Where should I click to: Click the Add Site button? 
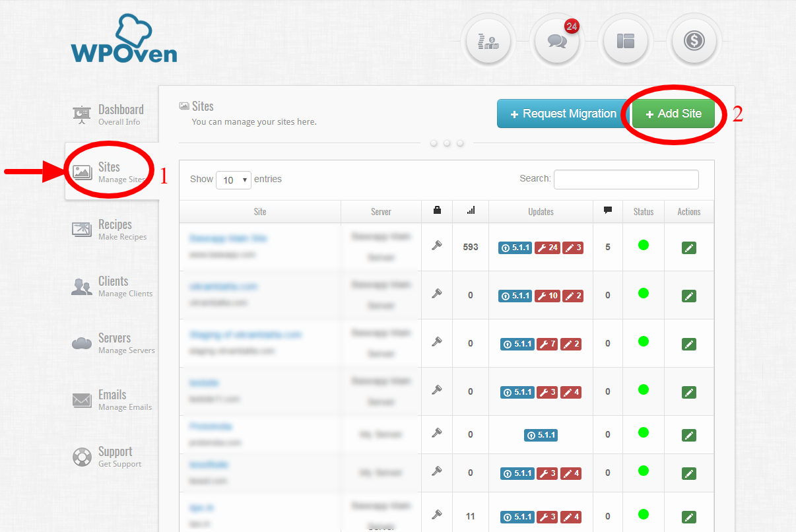tap(673, 113)
